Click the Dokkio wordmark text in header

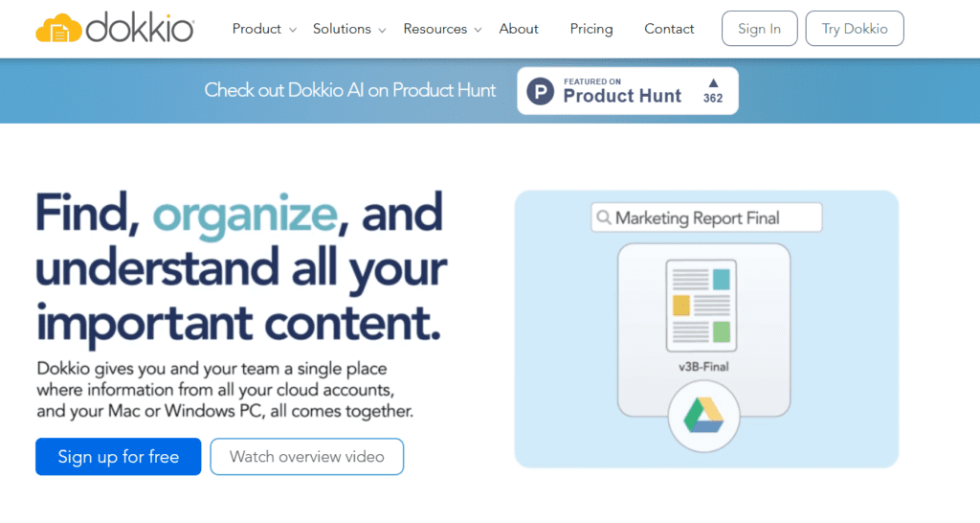pos(140,30)
